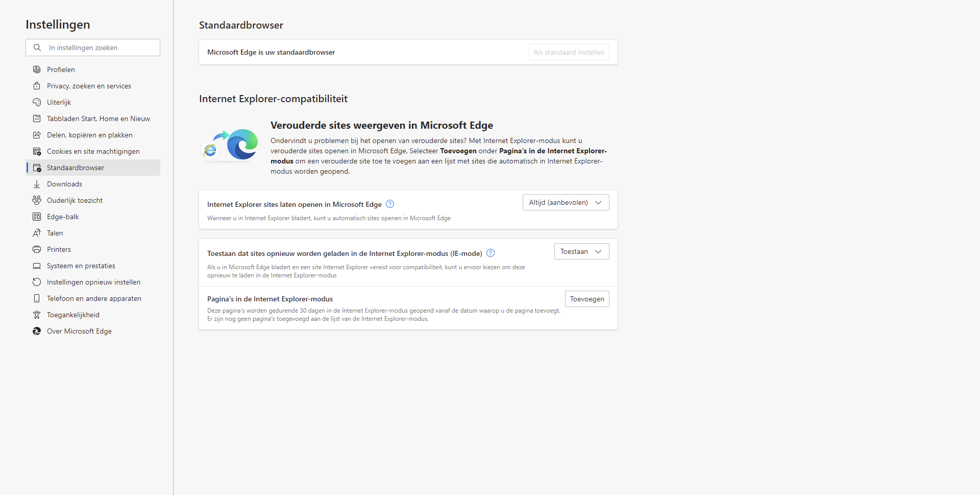Screen dimensions: 980x495
Task: Navigate to Systeem en prestaties
Action: pos(93,266)
